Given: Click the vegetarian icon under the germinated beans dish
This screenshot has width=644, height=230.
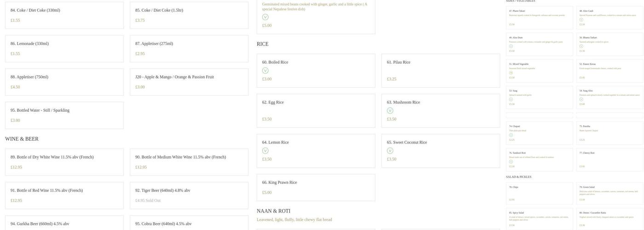Looking at the screenshot, I should [265, 17].
